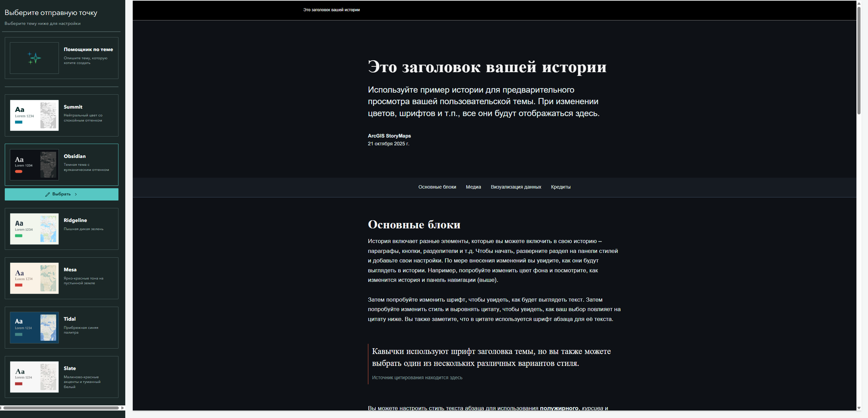Viewport: 868px width, 418px height.
Task: Click the vertical scrollbar of story preview
Action: click(859, 61)
